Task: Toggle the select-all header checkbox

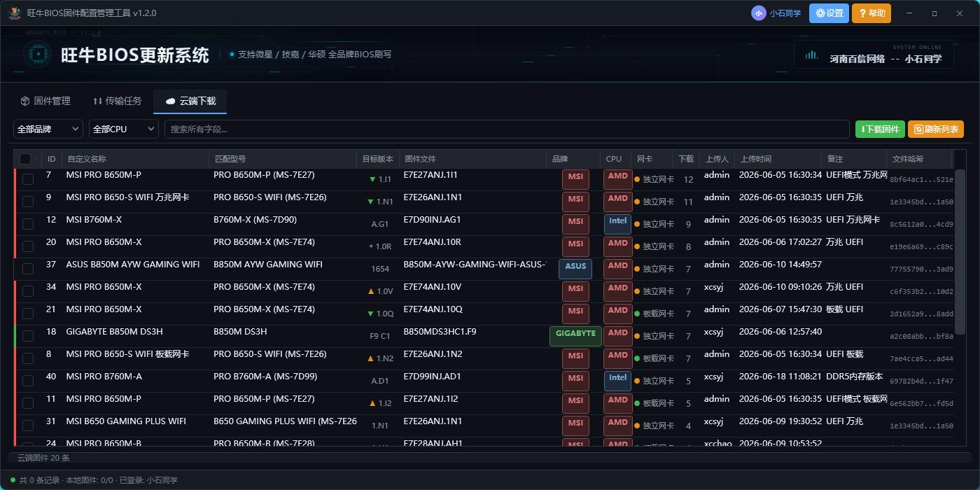Action: point(25,159)
